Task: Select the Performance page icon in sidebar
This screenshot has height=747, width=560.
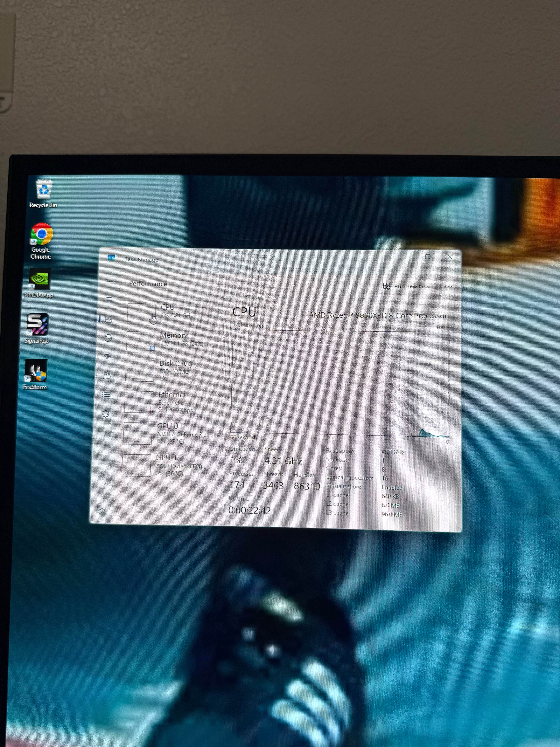Action: [x=108, y=319]
